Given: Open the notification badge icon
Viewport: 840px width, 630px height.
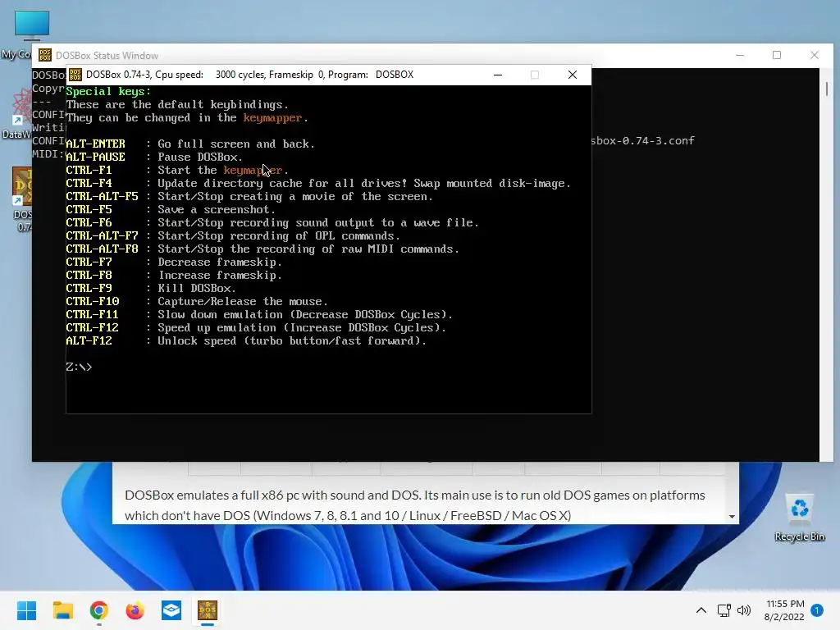Looking at the screenshot, I should coord(817,610).
